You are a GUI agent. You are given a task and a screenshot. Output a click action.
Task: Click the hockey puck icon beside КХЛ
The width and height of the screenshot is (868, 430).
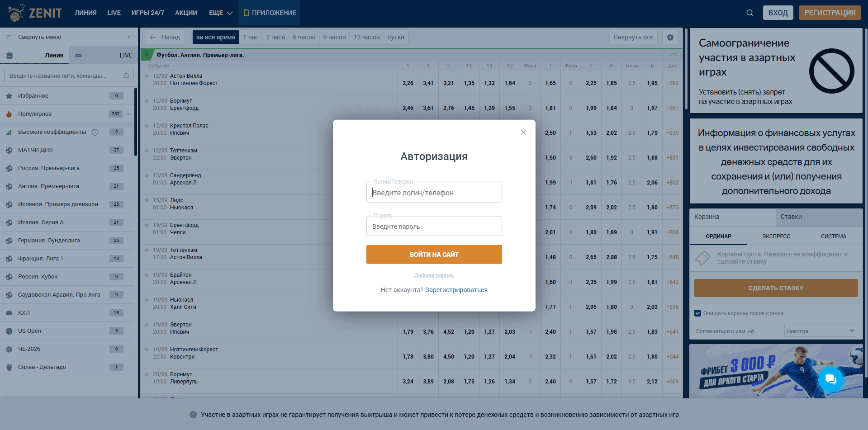tap(9, 313)
